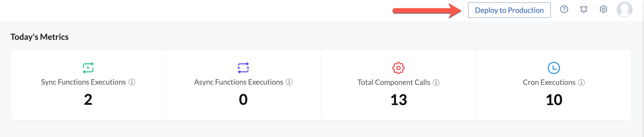Click the purple Async Functions loop icon
The width and height of the screenshot is (644, 137).
click(243, 68)
